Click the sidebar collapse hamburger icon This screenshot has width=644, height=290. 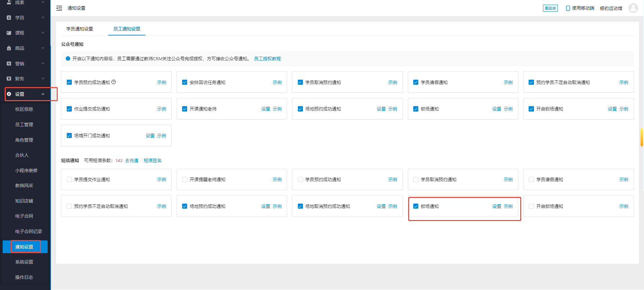(59, 8)
